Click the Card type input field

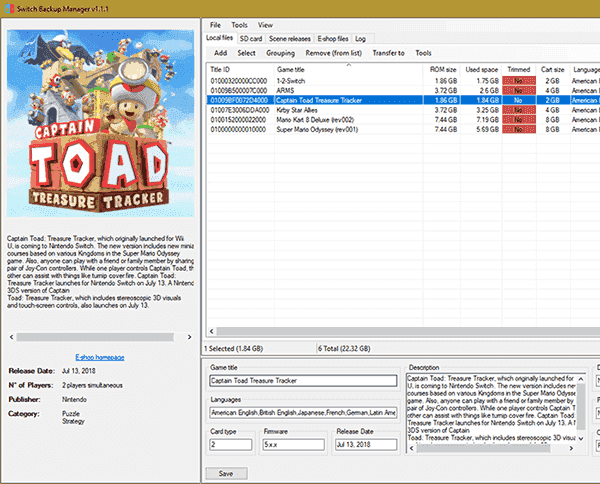[x=231, y=445]
